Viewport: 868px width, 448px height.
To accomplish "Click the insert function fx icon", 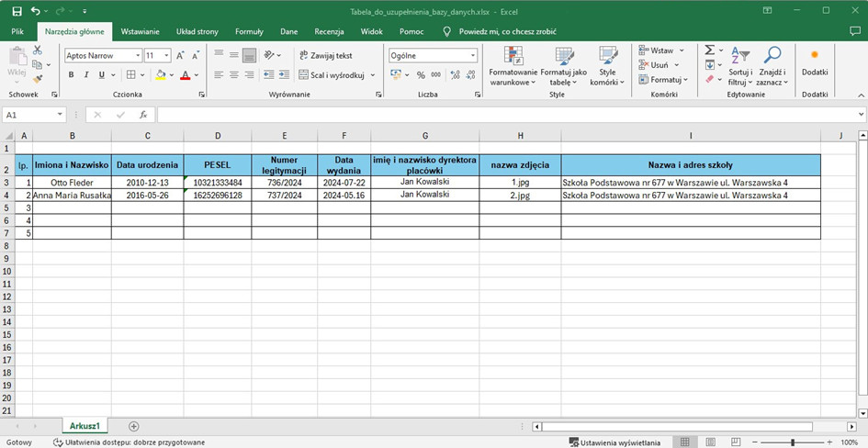I will (x=142, y=115).
